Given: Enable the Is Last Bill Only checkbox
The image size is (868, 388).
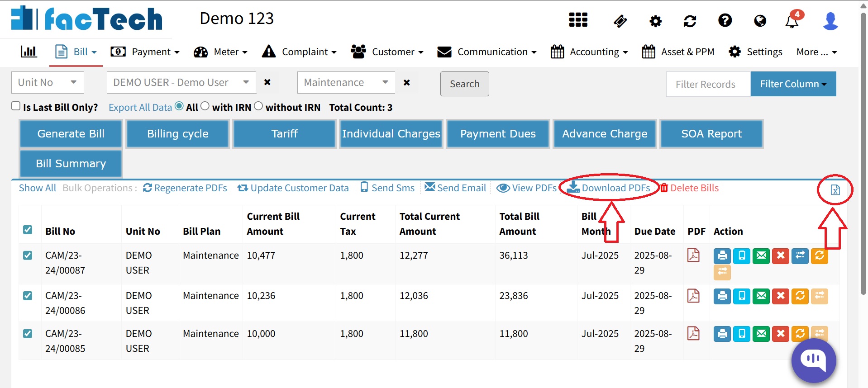Looking at the screenshot, I should click(16, 106).
